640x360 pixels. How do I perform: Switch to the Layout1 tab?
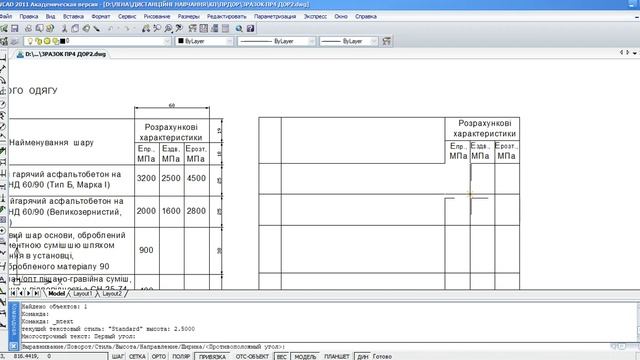pyautogui.click(x=83, y=293)
